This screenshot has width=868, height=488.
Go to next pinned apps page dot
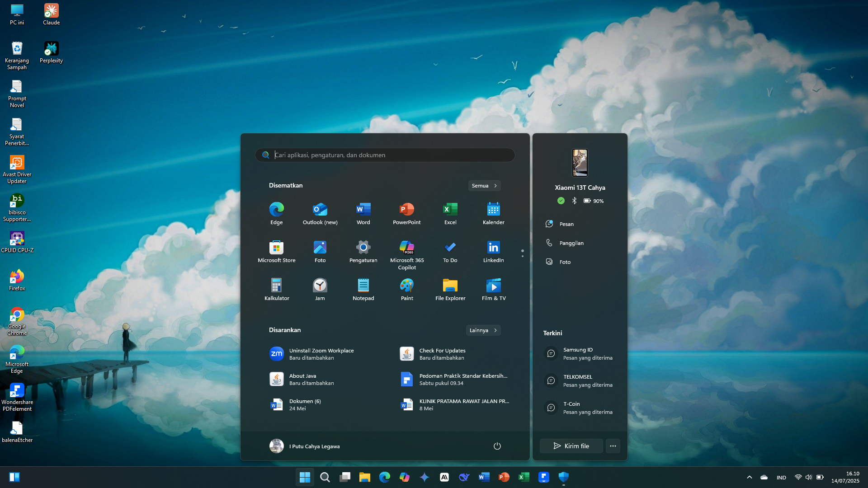click(523, 257)
